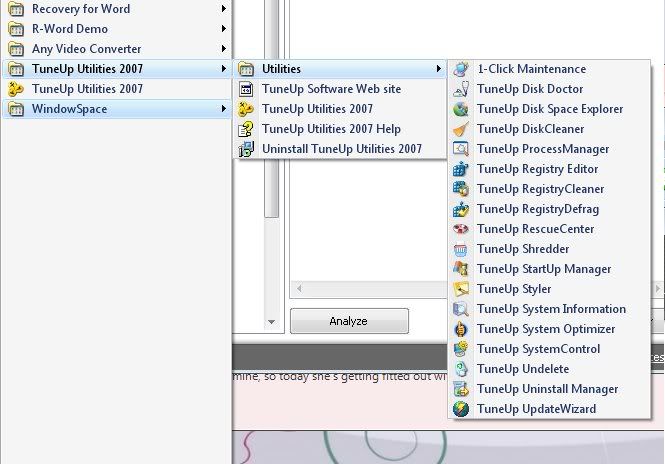Select TuneUp Uninstall Manager
Image resolution: width=665 pixels, height=464 pixels.
pos(550,389)
